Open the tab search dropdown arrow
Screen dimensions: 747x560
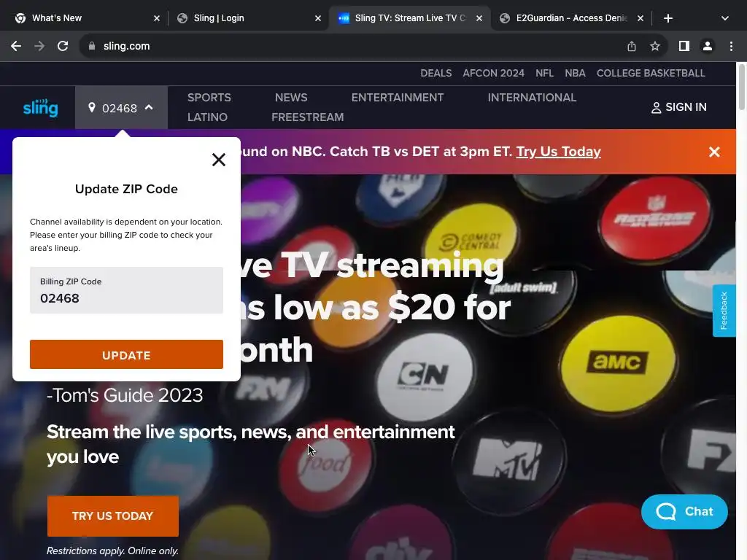coord(724,18)
